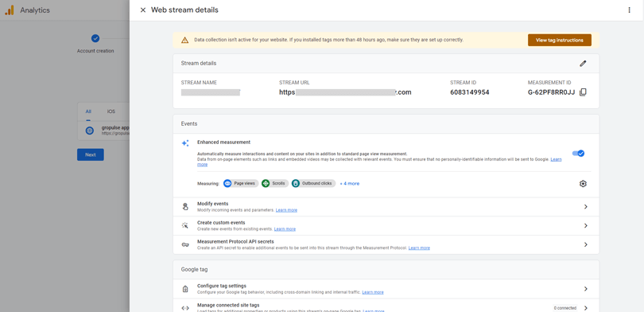Edit stream details with the pencil icon
The height and width of the screenshot is (312, 644).
tap(583, 64)
